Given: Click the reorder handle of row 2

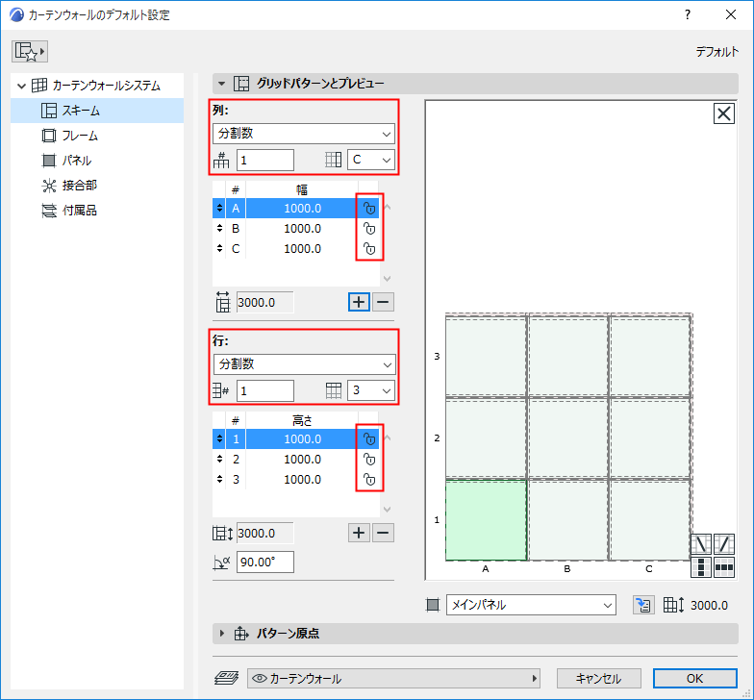Looking at the screenshot, I should pos(219,460).
